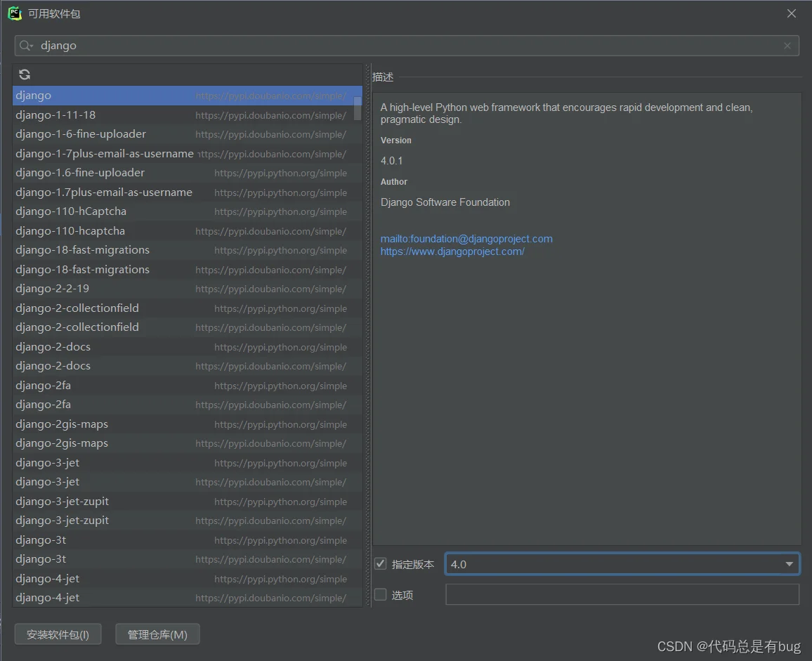Screen dimensions: 812x661
Task: Focus the package search field
Action: pyautogui.click(x=407, y=46)
